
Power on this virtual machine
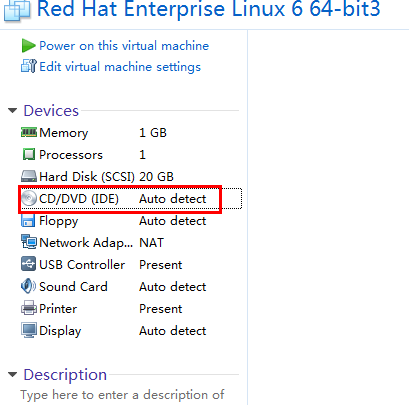pos(124,46)
